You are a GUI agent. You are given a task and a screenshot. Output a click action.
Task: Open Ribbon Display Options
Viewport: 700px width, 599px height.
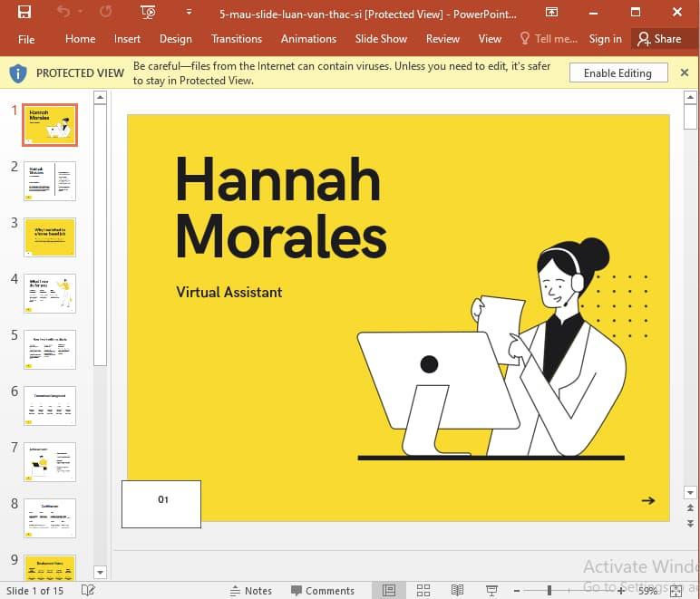[551, 13]
